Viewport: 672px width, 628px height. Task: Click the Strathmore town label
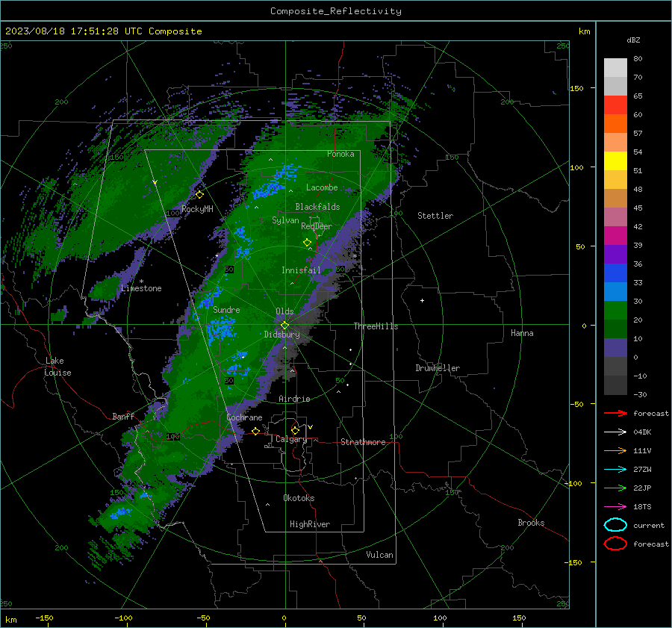[363, 442]
